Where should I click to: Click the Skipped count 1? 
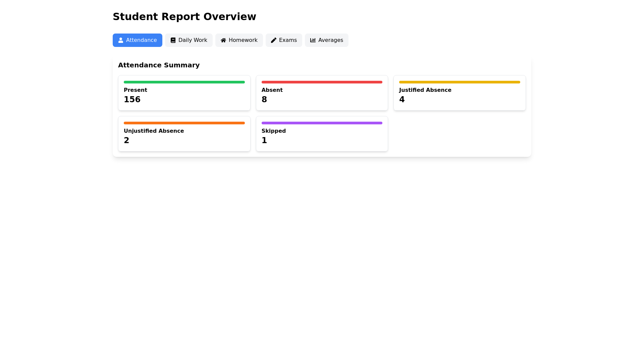click(264, 140)
